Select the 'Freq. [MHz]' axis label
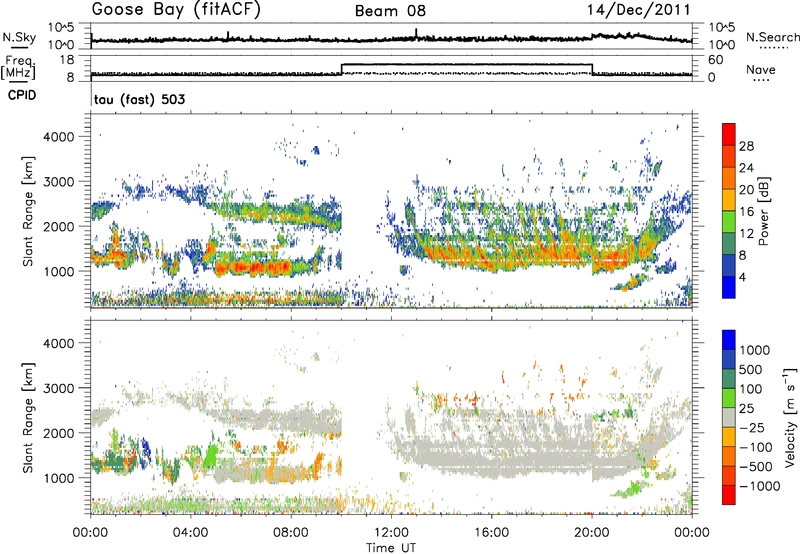800x554 pixels. (x=19, y=67)
